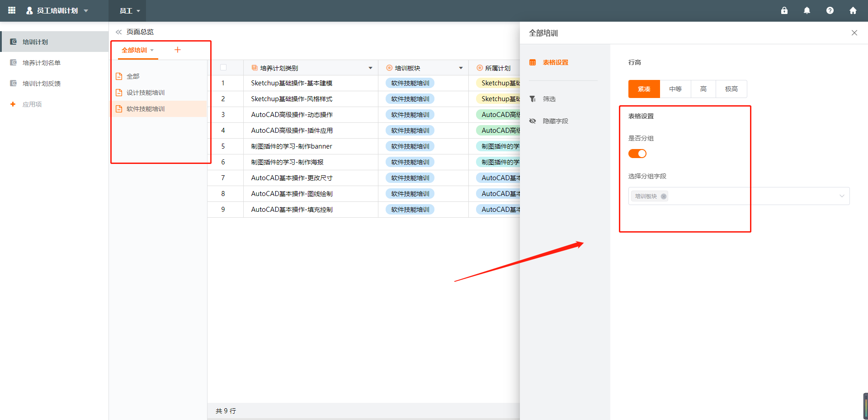Screen dimensions: 868x420
Task: Expand the 全部培训 view dropdown
Action: click(152, 50)
